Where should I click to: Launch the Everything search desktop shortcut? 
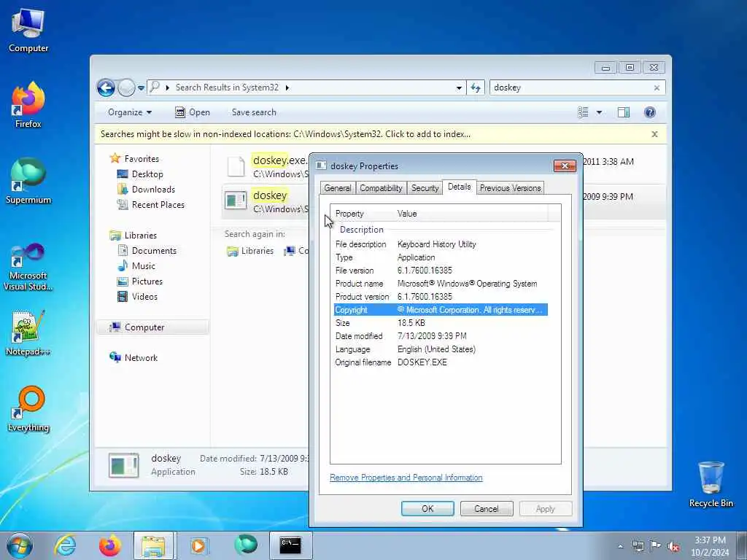[x=28, y=408]
